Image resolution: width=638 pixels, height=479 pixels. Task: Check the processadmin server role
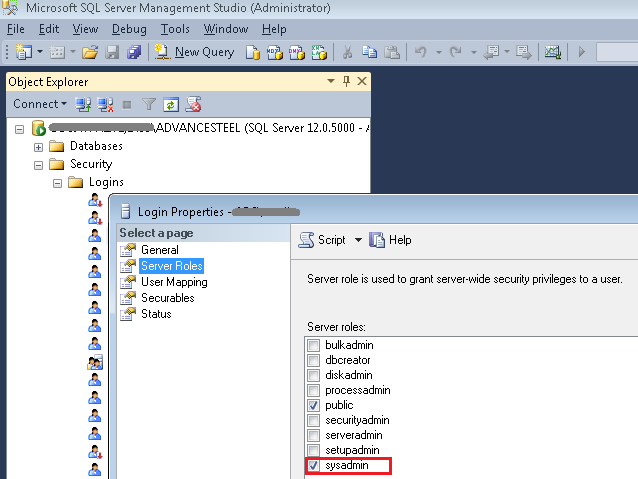click(313, 390)
